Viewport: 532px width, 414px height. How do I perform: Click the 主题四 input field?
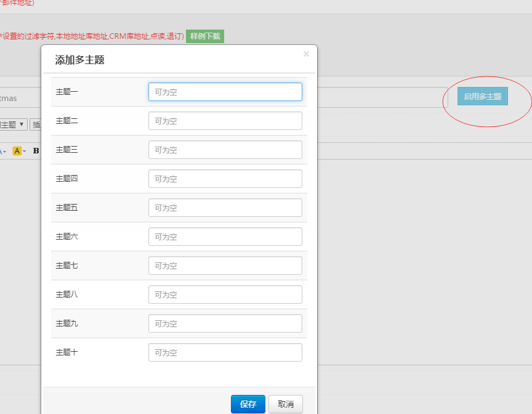pos(225,179)
